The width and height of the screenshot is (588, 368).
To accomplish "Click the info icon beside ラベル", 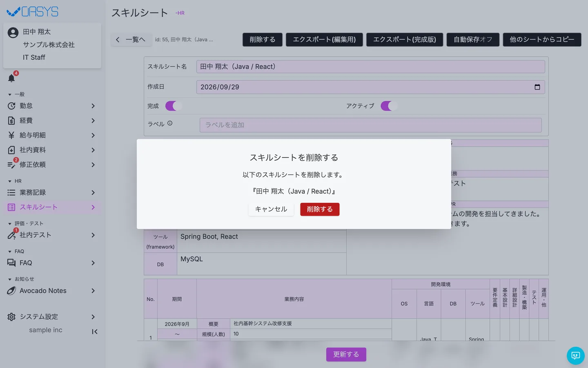I will [170, 123].
